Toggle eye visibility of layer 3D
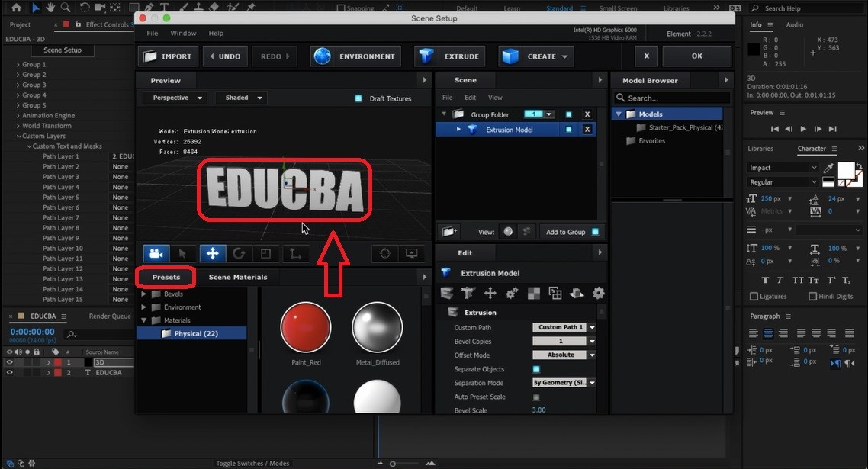This screenshot has height=469, width=868. tap(9, 362)
